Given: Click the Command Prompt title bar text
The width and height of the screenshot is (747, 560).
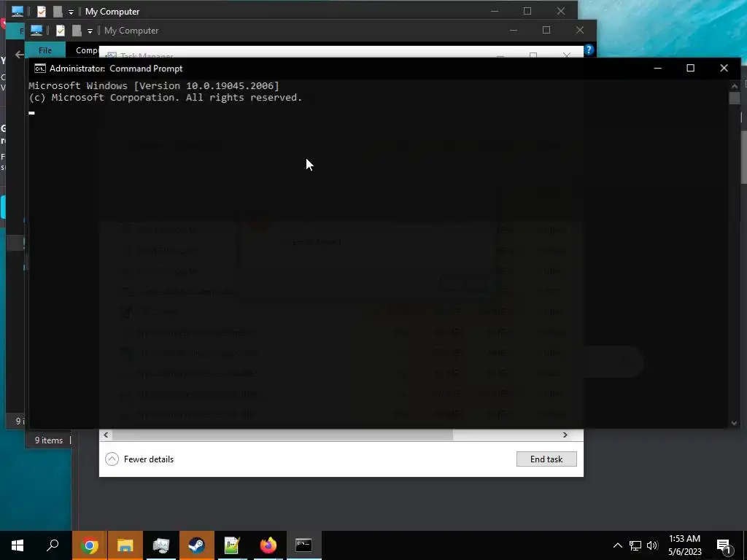Looking at the screenshot, I should coord(116,69).
